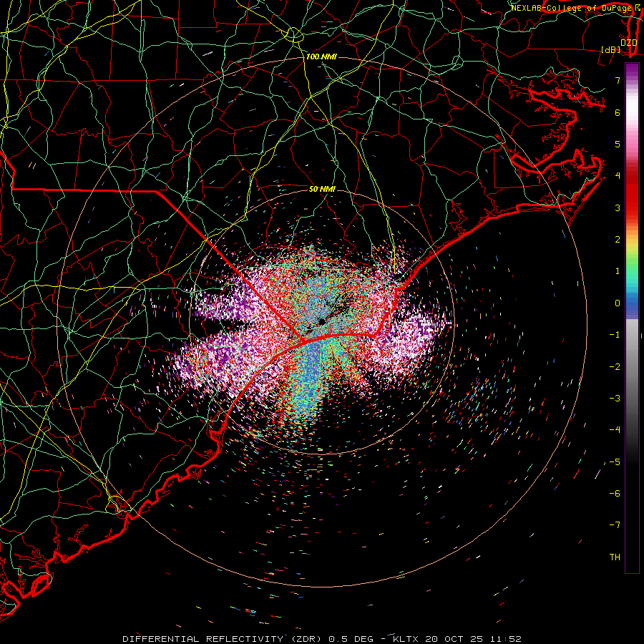Screen dimensions: 644x644
Task: Click the '3' value on the color scale
Action: 618,208
